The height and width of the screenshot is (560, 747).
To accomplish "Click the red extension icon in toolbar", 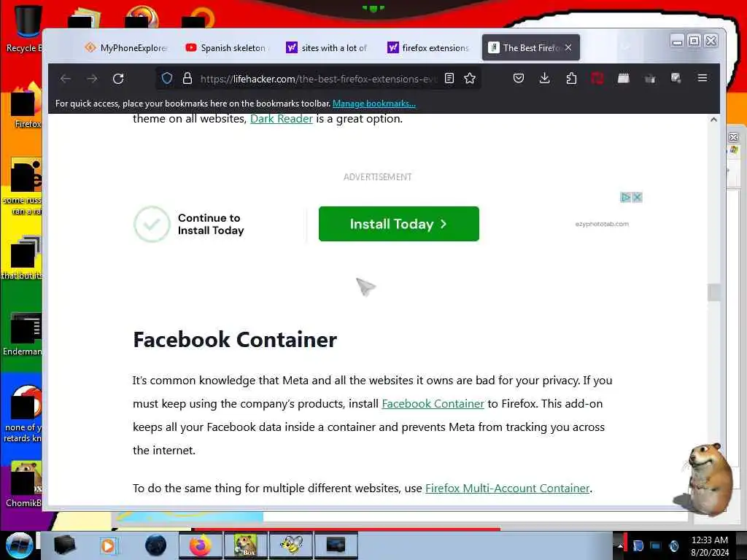I will [597, 78].
